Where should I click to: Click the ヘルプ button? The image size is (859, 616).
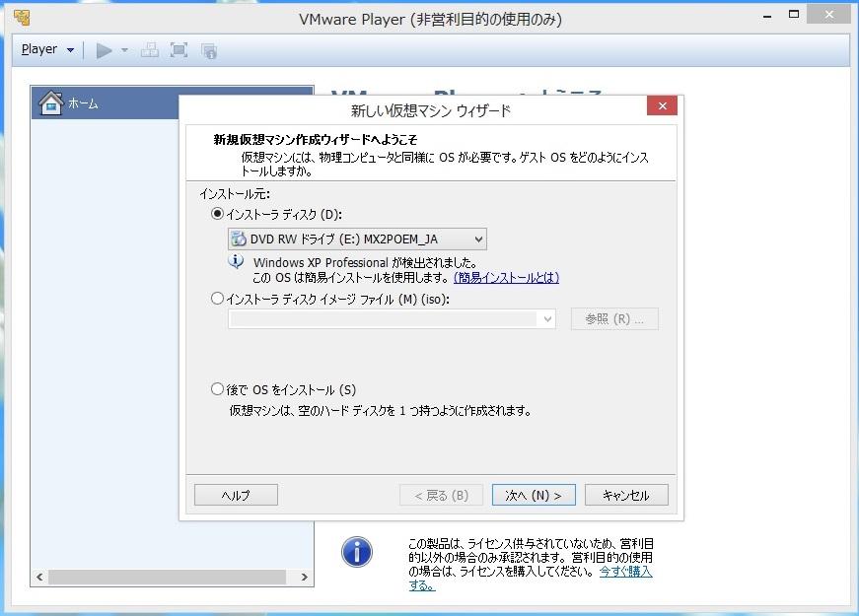[x=236, y=495]
